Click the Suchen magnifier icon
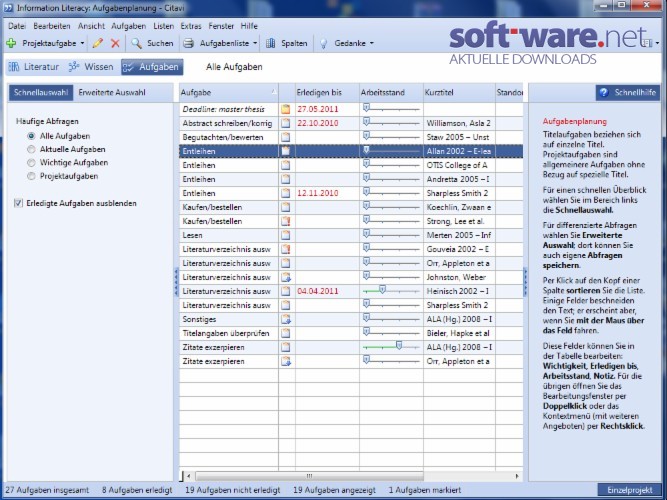The image size is (667, 500). tap(136, 43)
